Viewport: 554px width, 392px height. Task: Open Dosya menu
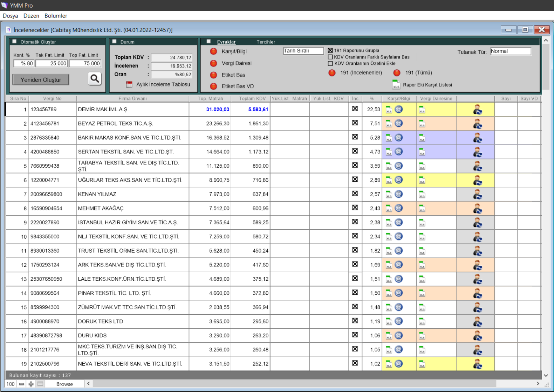[x=11, y=16]
